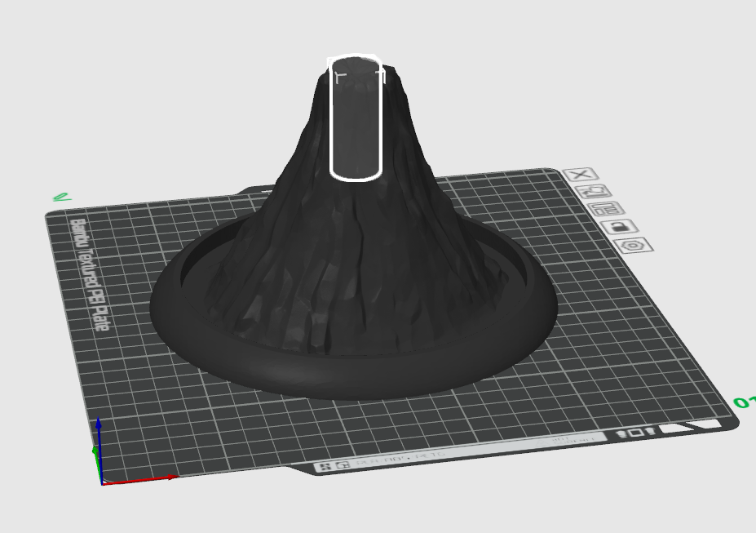
Task: Click the auto-orient icon beside the plate
Action: (594, 192)
